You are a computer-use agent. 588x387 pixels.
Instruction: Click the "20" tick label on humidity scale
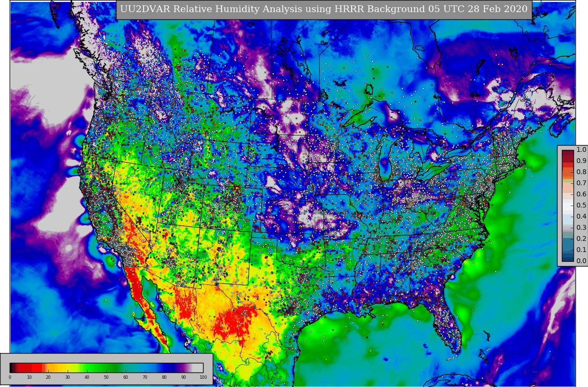[x=48, y=377]
